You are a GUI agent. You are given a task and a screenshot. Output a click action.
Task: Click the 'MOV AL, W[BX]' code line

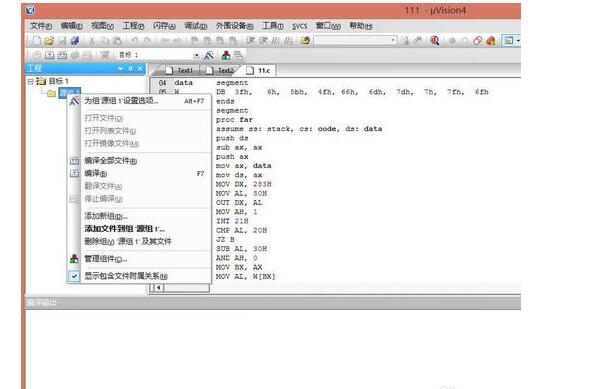(x=246, y=276)
